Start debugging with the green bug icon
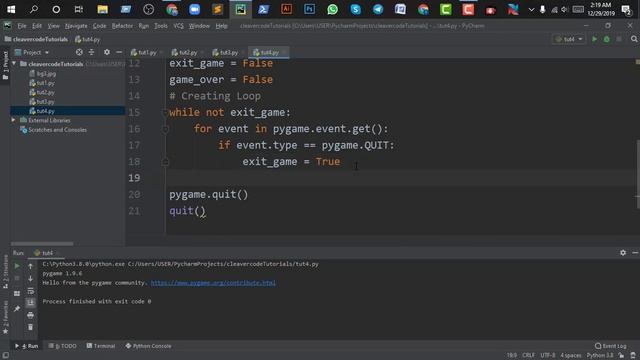 coord(607,39)
